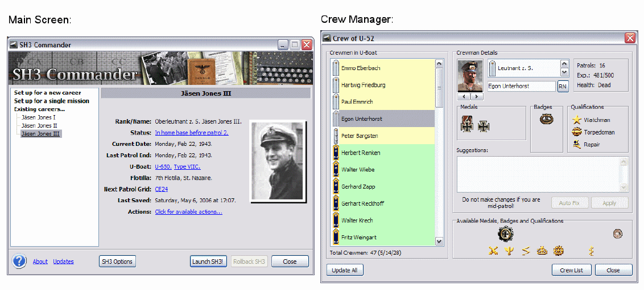The height and width of the screenshot is (290, 644).
Task: Click the Egon Unterhorst 3D portrait
Action: (x=470, y=76)
